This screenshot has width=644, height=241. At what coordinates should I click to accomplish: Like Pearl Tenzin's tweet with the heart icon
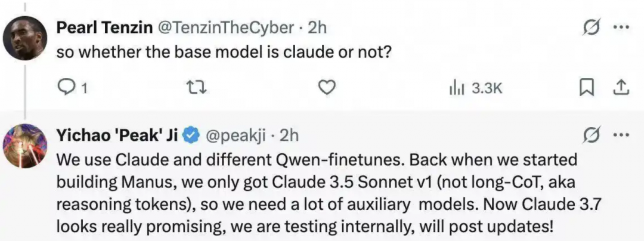325,88
